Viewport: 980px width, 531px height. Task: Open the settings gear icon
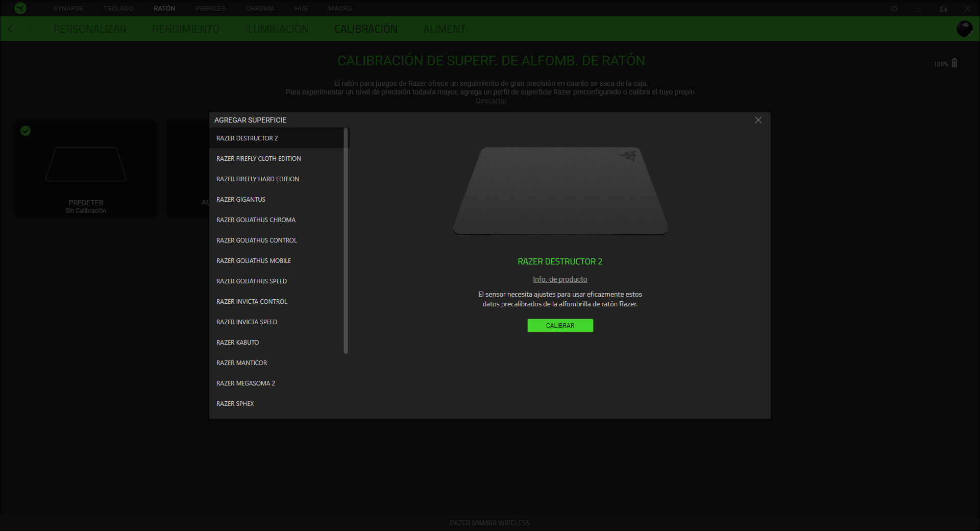[x=894, y=9]
